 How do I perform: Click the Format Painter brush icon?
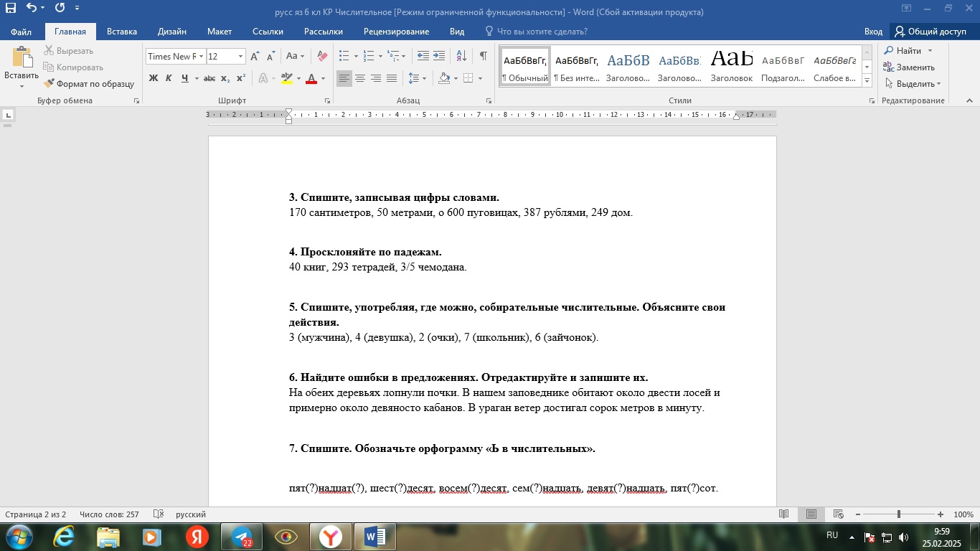pos(49,84)
